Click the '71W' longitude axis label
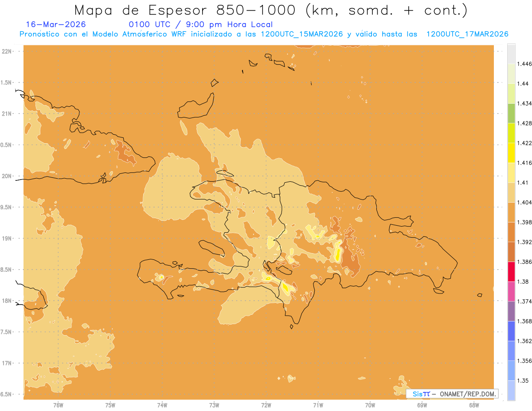The width and height of the screenshot is (532, 411). [318, 405]
